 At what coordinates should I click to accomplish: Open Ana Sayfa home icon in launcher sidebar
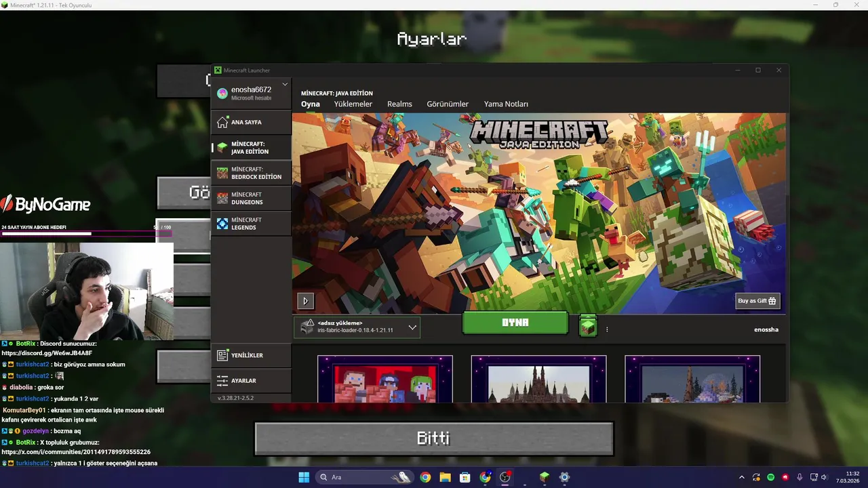[222, 122]
